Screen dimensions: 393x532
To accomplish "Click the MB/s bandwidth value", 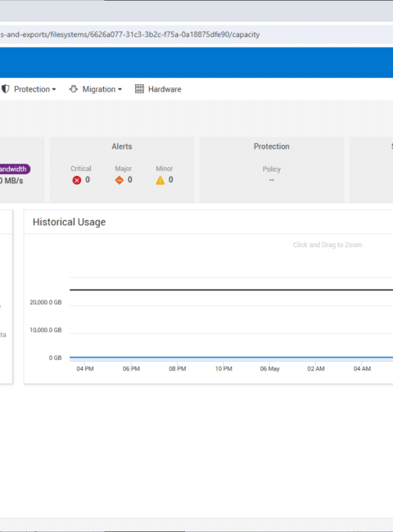I will [11, 181].
